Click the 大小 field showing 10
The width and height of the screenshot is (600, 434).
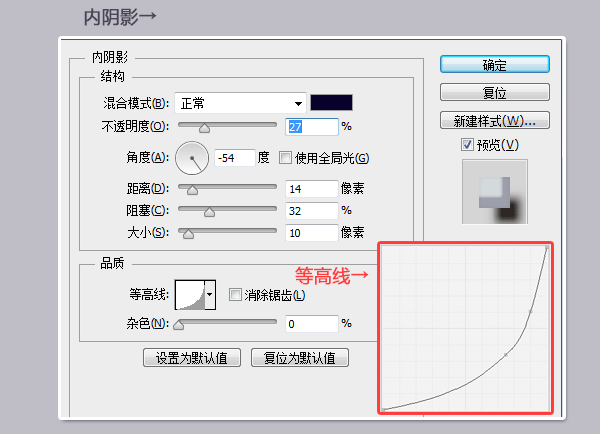(x=312, y=233)
